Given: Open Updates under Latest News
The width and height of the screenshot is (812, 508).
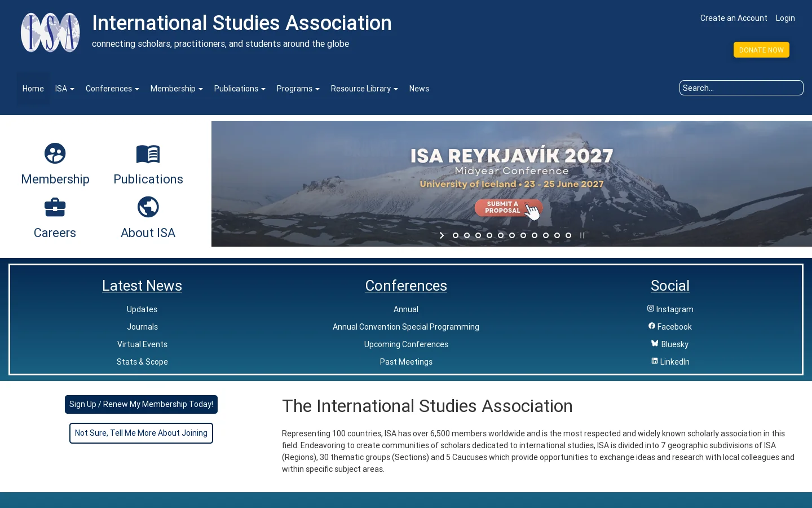Looking at the screenshot, I should 142,309.
